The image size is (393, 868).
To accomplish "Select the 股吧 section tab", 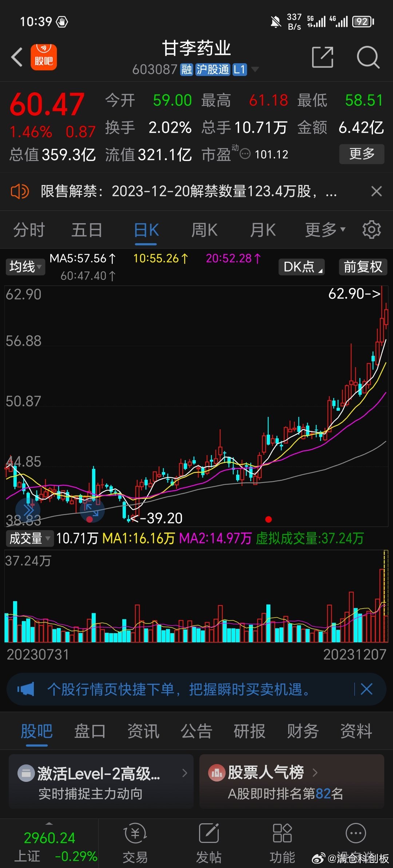I will click(x=37, y=731).
